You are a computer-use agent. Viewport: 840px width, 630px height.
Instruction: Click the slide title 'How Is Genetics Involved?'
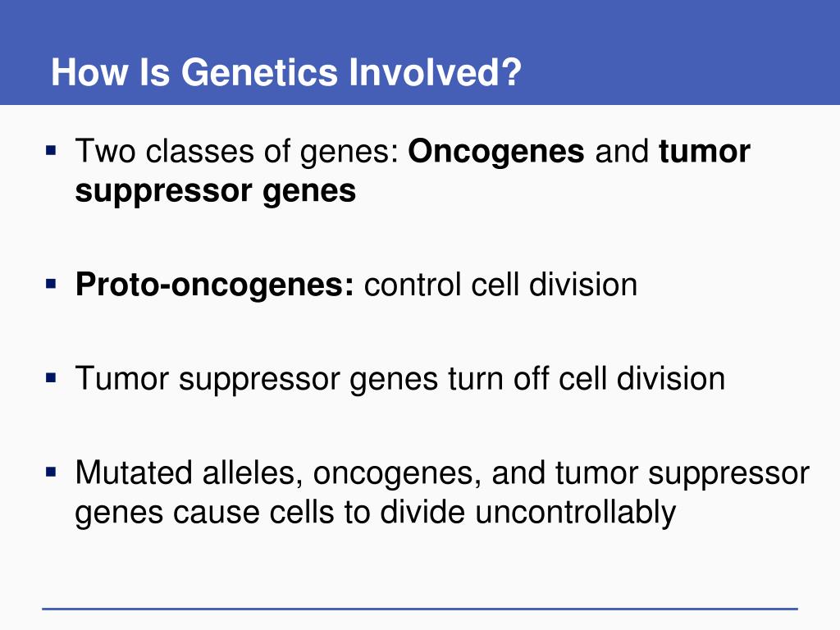(286, 72)
